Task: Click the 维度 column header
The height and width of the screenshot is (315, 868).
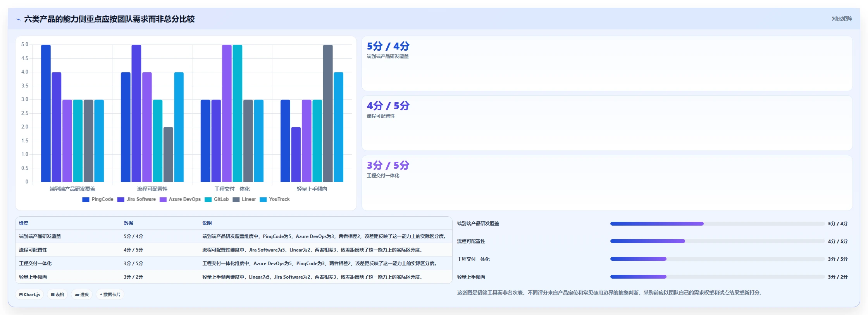Action: point(24,223)
